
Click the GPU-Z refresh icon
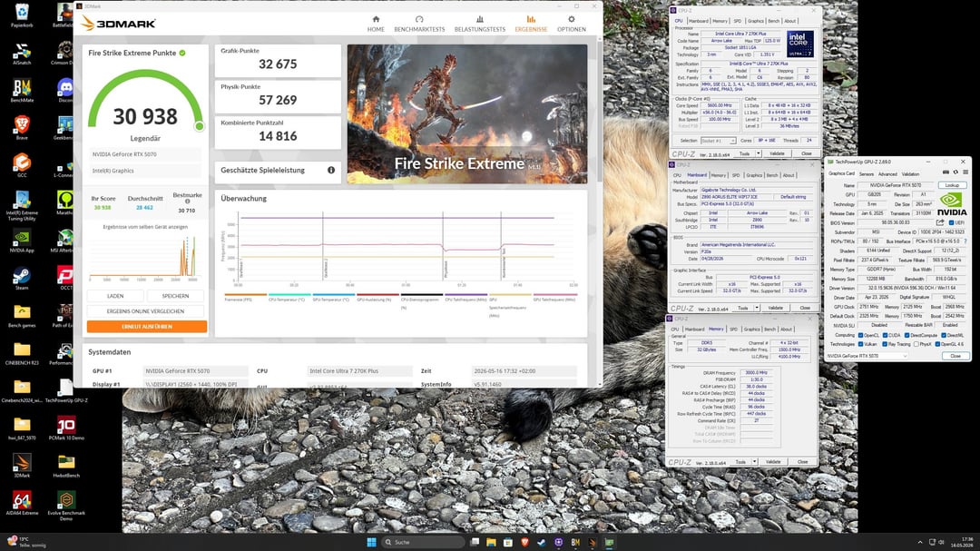955,172
